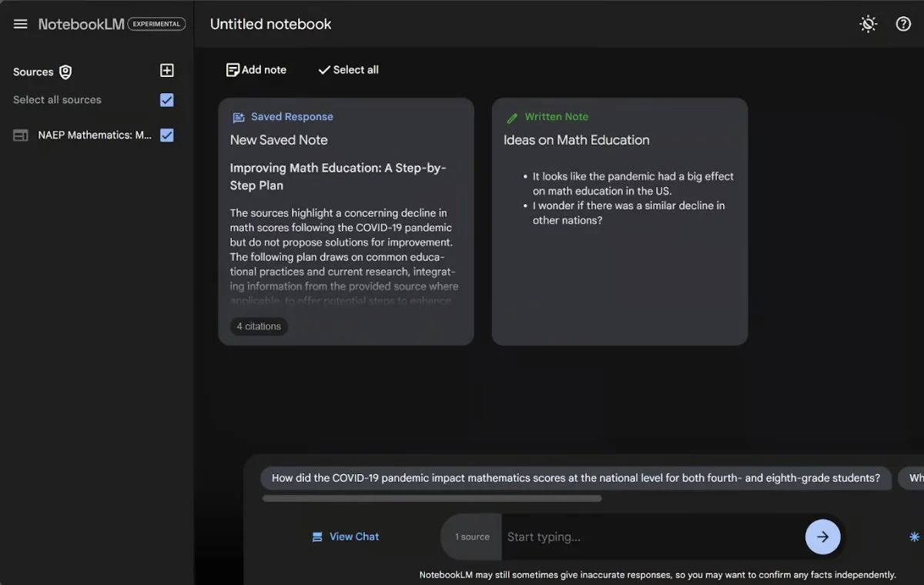
Task: Uncheck the NAEP Mathematics source checkbox
Action: pyautogui.click(x=166, y=135)
